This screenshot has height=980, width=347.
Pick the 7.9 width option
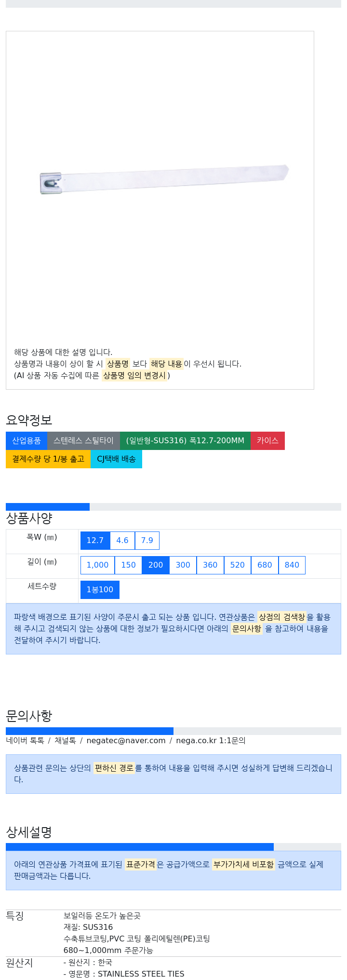click(x=147, y=541)
